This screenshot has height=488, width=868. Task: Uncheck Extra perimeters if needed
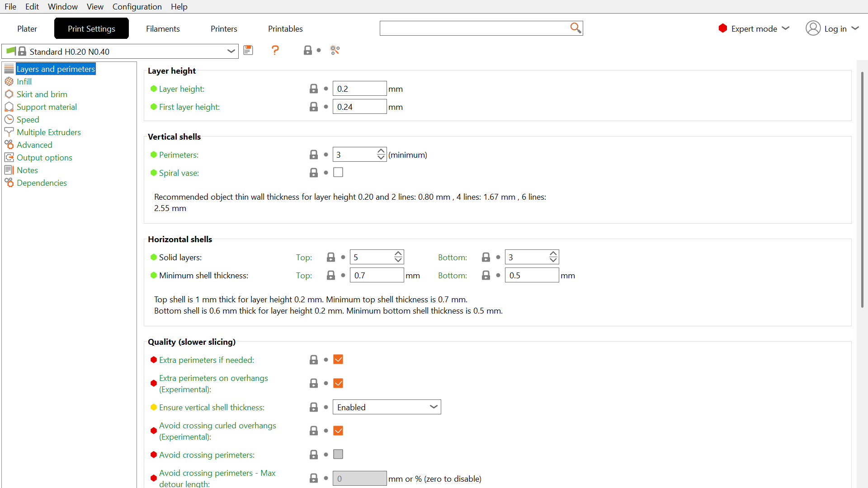point(338,359)
